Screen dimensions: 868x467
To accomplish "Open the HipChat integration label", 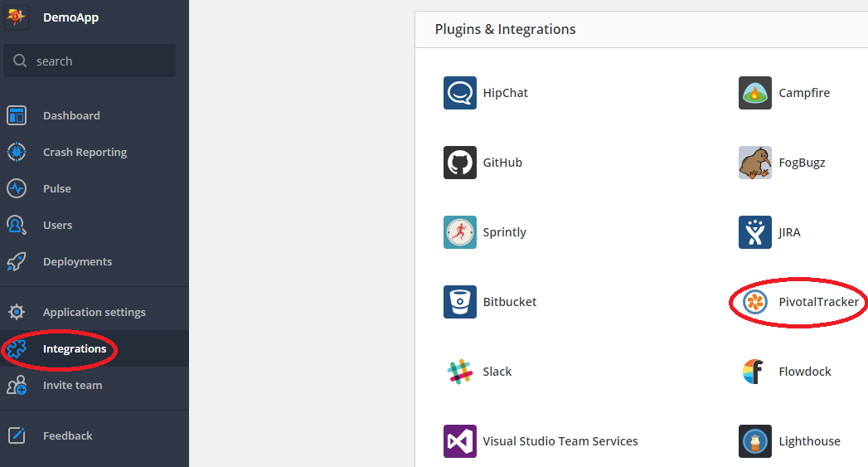I will (506, 93).
